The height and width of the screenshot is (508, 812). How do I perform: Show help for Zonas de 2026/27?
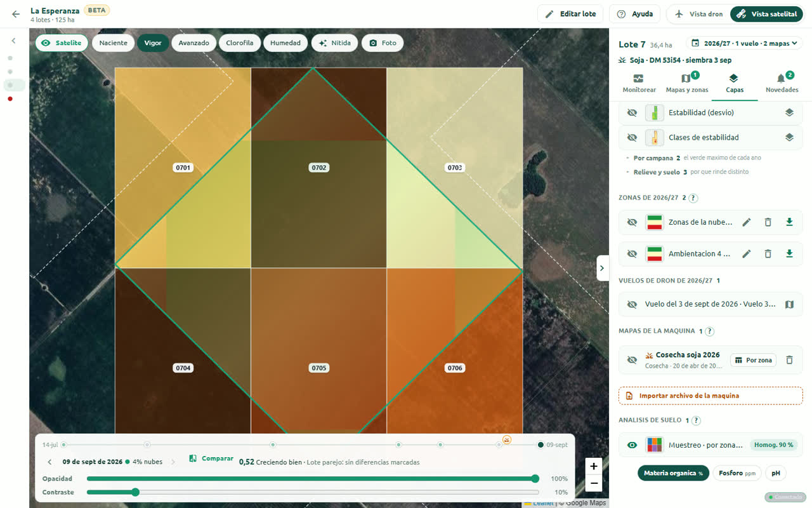coord(693,198)
